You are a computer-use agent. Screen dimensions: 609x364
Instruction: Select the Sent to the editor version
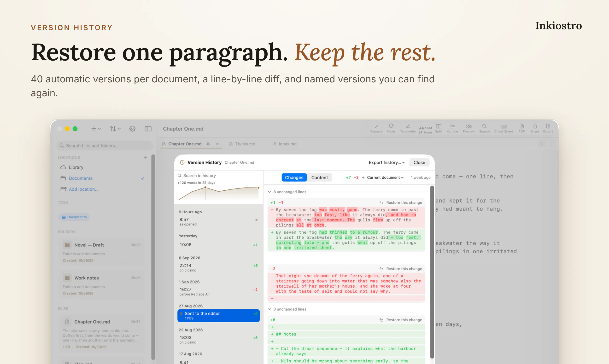(x=219, y=315)
